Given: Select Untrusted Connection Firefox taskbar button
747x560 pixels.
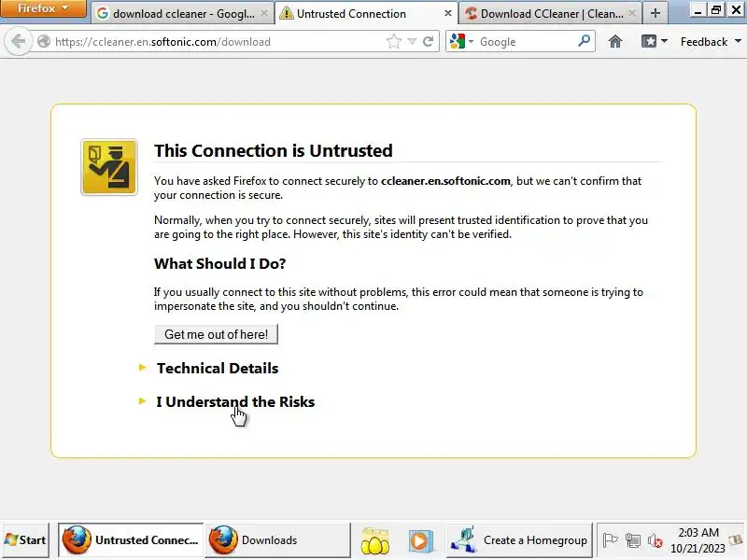Looking at the screenshot, I should [131, 540].
